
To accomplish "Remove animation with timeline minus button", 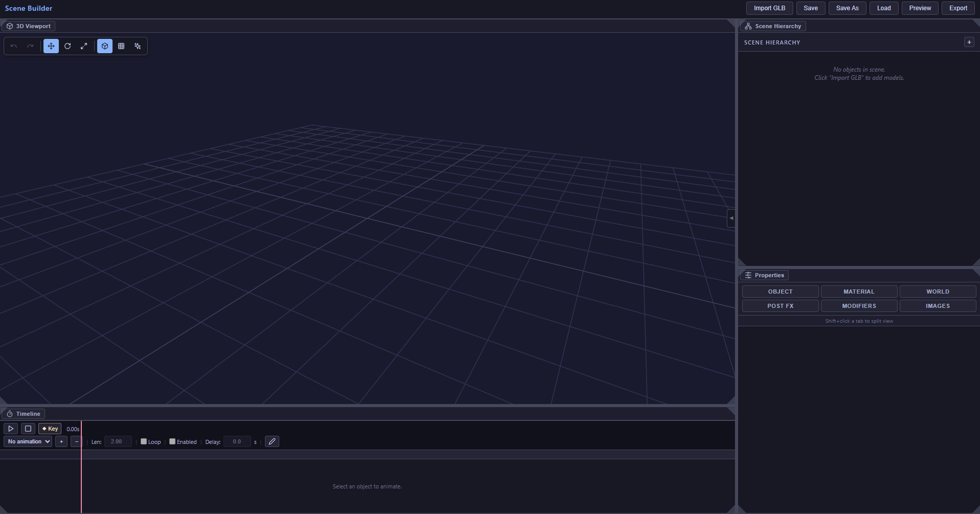I will point(77,441).
